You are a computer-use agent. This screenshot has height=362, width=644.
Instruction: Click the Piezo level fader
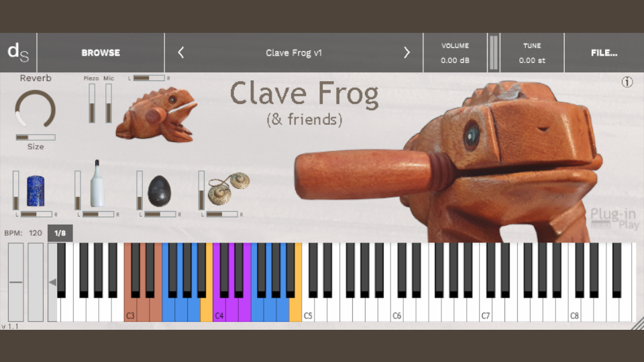[x=92, y=103]
